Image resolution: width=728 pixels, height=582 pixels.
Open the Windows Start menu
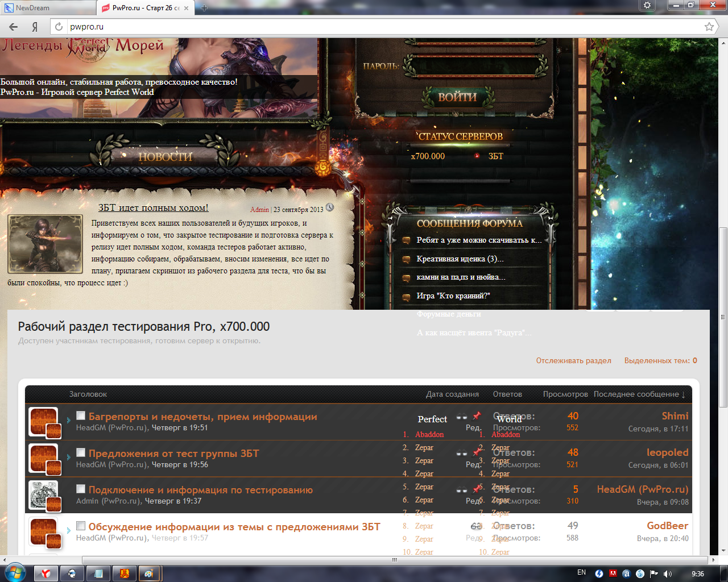point(15,573)
